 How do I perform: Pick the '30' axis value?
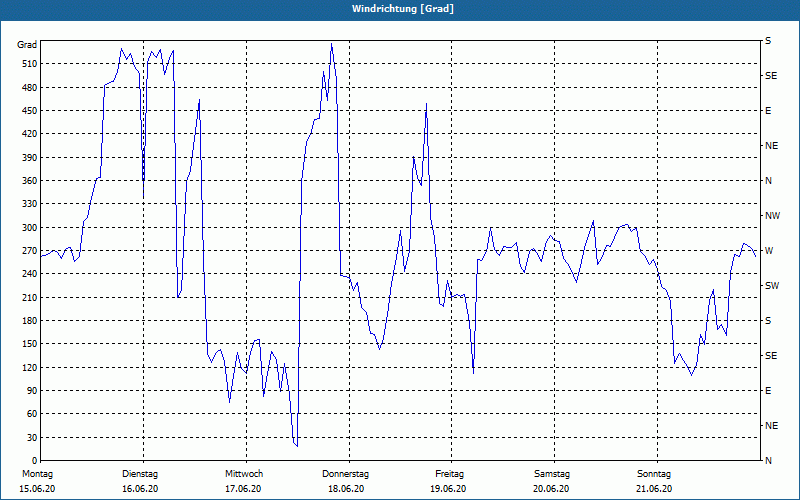point(32,437)
